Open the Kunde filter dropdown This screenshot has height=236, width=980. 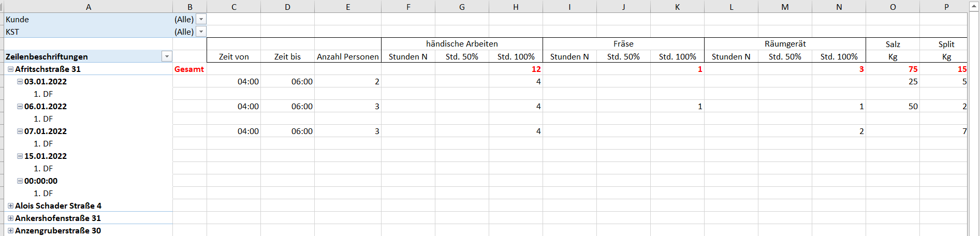(x=201, y=19)
